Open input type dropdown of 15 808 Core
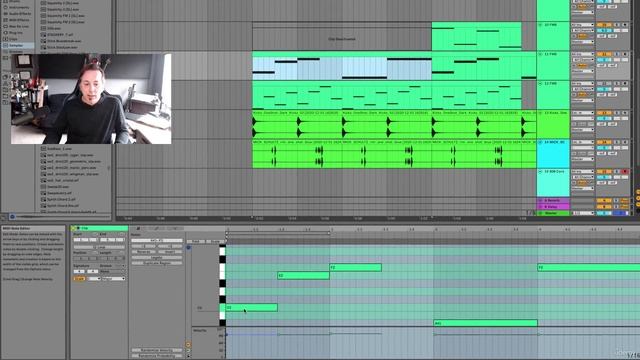Screen dimensions: 640x360 point(583,172)
